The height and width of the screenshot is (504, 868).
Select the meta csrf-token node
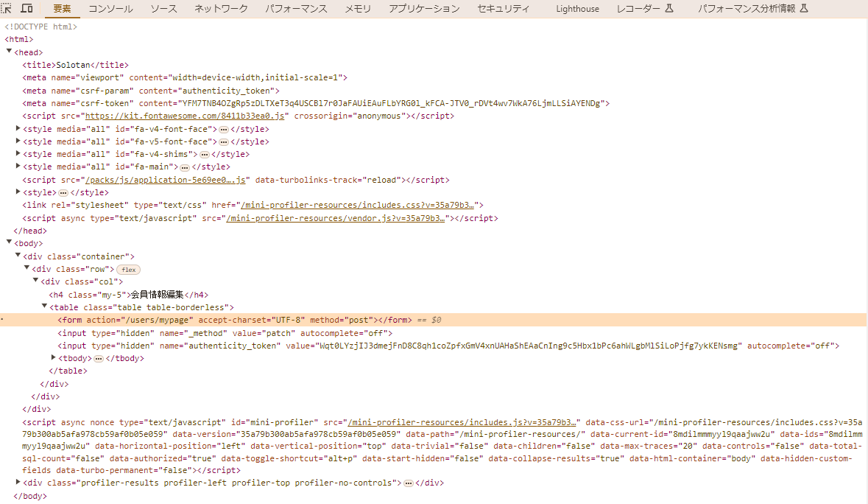pyautogui.click(x=316, y=103)
